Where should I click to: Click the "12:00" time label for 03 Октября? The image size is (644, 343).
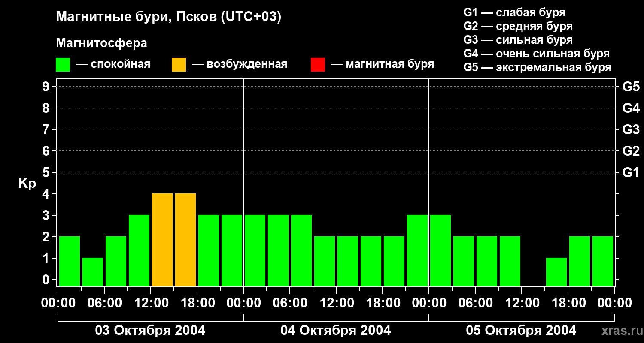tap(151, 303)
